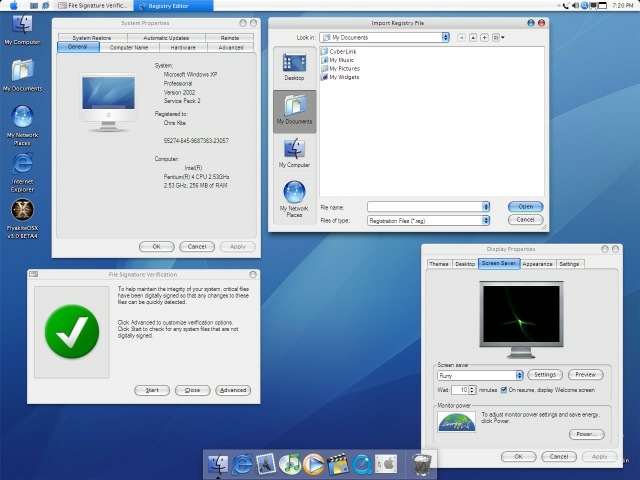Click Internet Explorer icon in the dock
The height and width of the screenshot is (480, 640).
click(x=242, y=464)
